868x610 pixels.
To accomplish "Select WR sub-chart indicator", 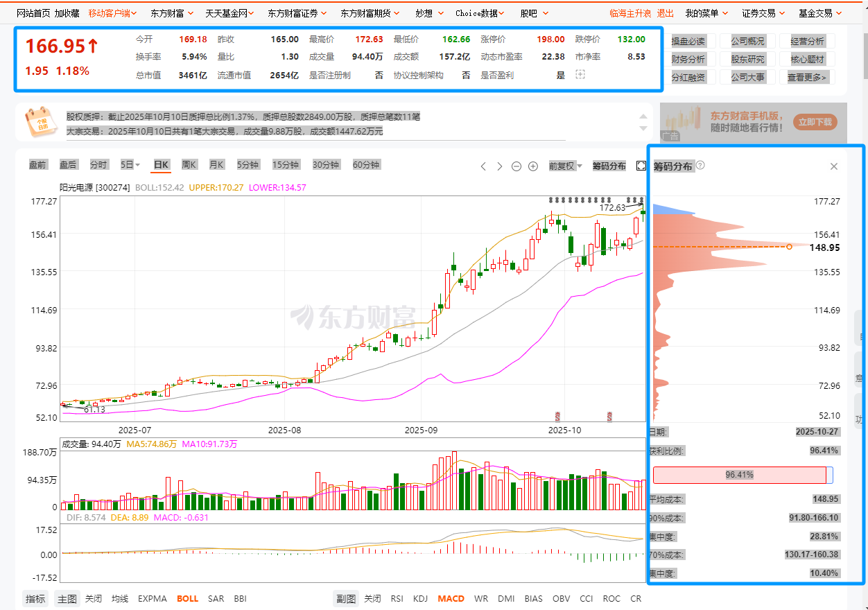I will (x=481, y=598).
